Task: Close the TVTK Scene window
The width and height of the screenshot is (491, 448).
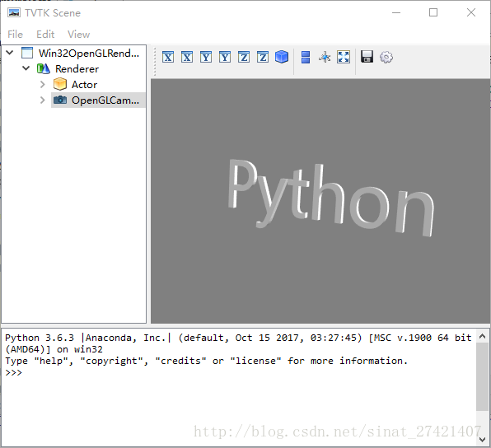Action: click(x=471, y=13)
